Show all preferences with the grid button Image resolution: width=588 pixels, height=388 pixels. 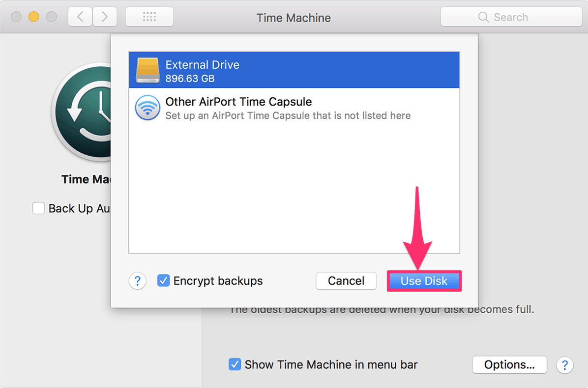click(x=149, y=17)
